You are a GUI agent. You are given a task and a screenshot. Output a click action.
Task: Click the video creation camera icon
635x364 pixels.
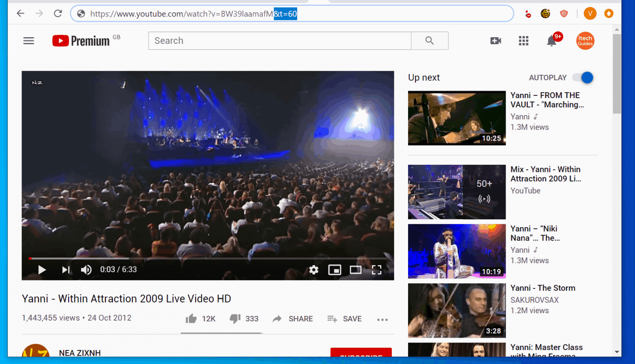point(496,40)
